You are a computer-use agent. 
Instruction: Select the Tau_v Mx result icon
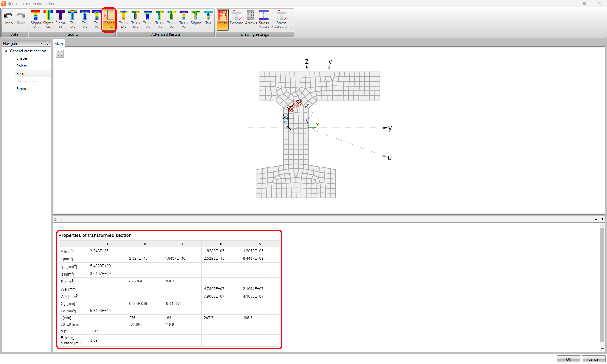pyautogui.click(x=135, y=19)
